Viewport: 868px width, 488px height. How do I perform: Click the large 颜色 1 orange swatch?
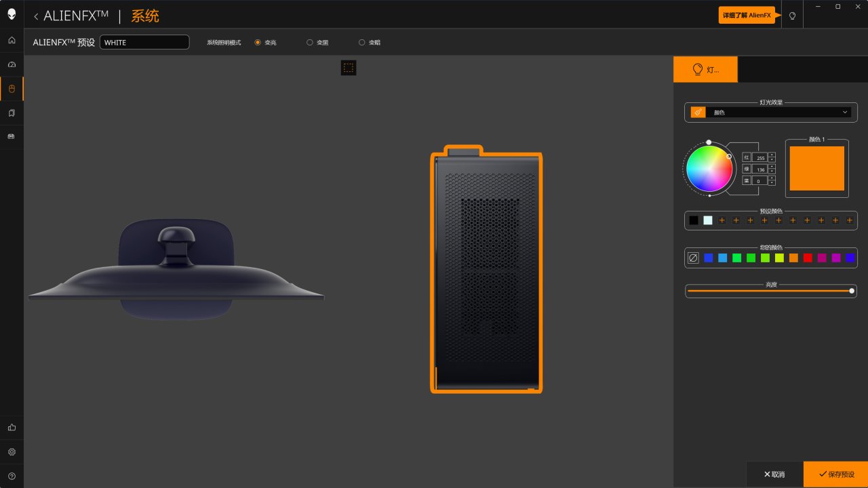pyautogui.click(x=817, y=169)
